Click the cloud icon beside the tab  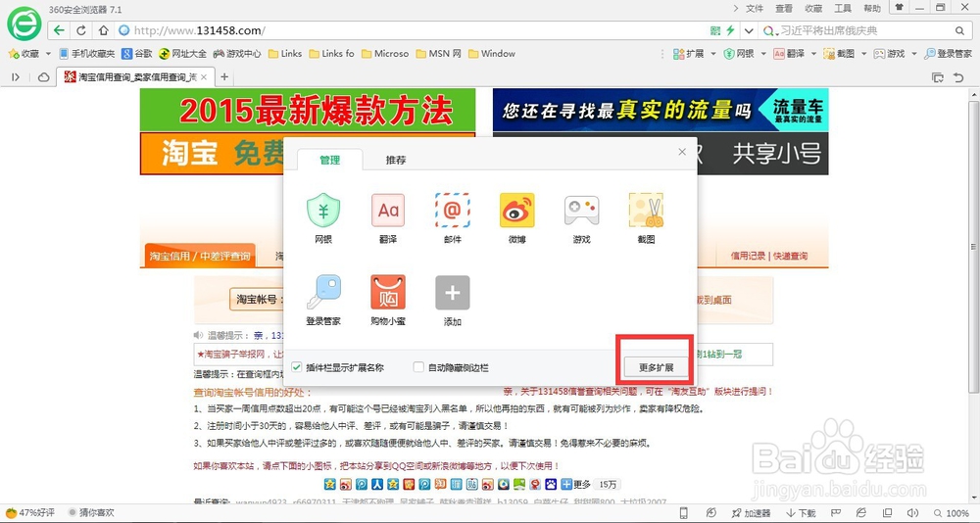pyautogui.click(x=44, y=76)
